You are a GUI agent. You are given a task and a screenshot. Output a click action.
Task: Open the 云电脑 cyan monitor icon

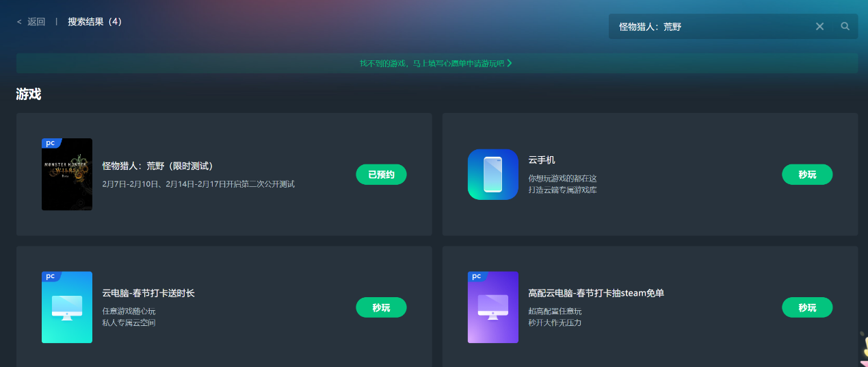(x=67, y=307)
